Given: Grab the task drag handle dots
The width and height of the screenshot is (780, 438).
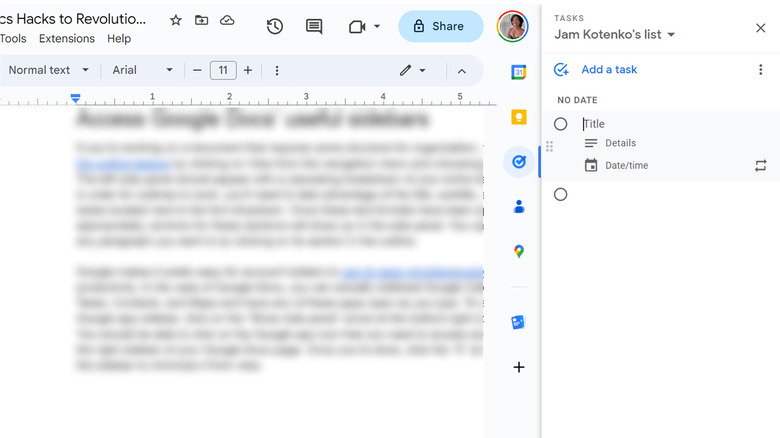Looking at the screenshot, I should tap(549, 146).
